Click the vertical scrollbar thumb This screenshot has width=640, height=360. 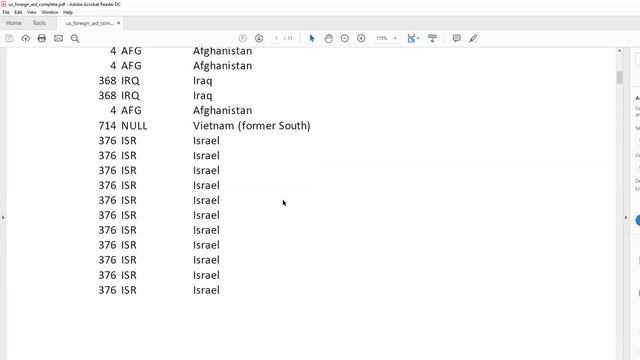coord(620,77)
